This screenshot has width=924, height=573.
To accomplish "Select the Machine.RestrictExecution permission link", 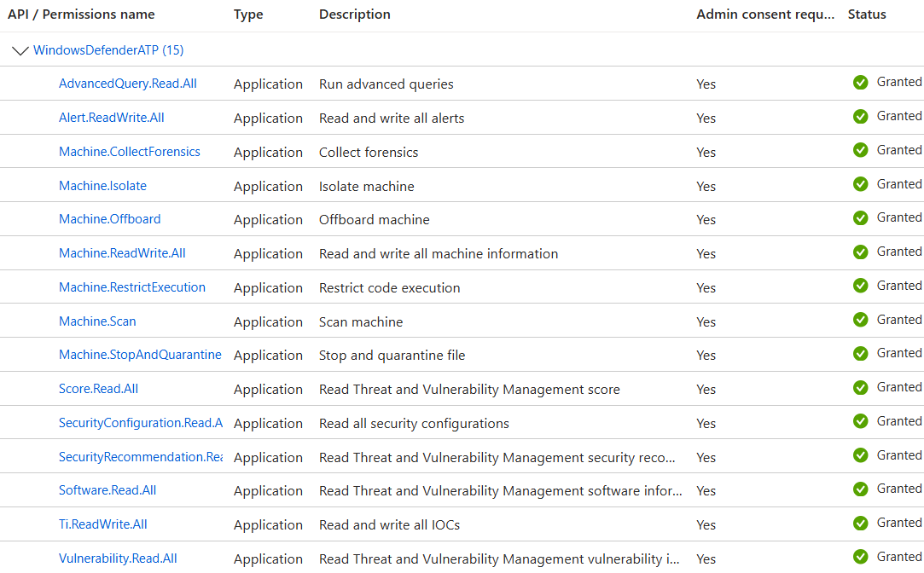I will click(x=132, y=287).
